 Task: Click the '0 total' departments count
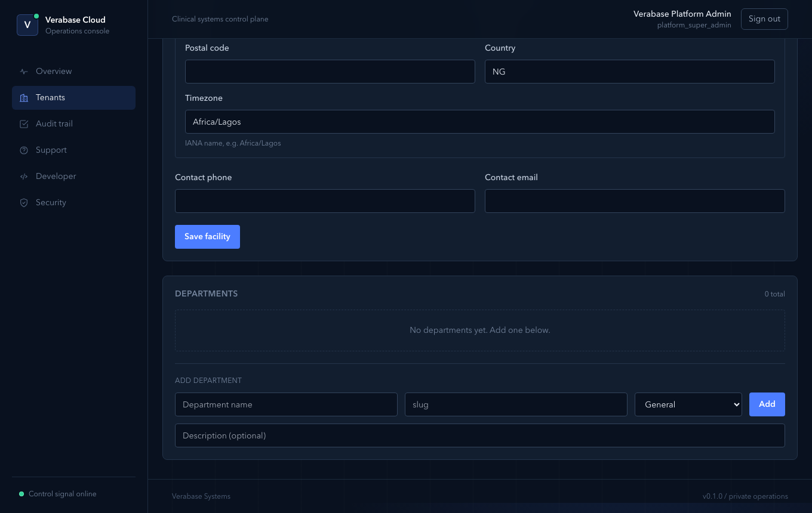[x=775, y=294]
